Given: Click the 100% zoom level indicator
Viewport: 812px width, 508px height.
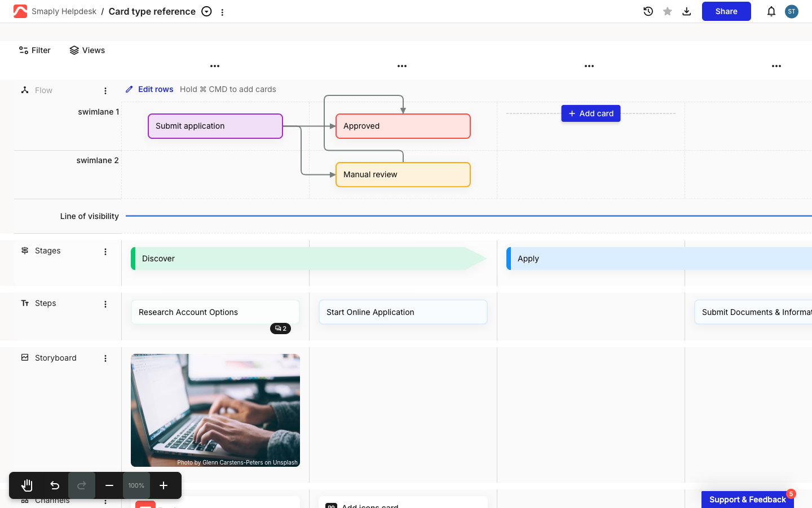Looking at the screenshot, I should [x=136, y=485].
